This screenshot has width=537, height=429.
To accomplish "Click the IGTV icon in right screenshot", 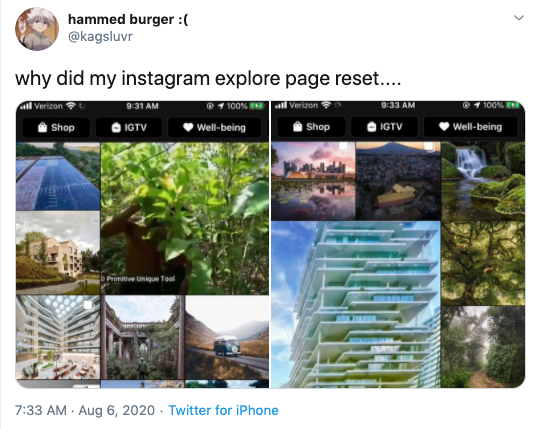I will click(372, 127).
